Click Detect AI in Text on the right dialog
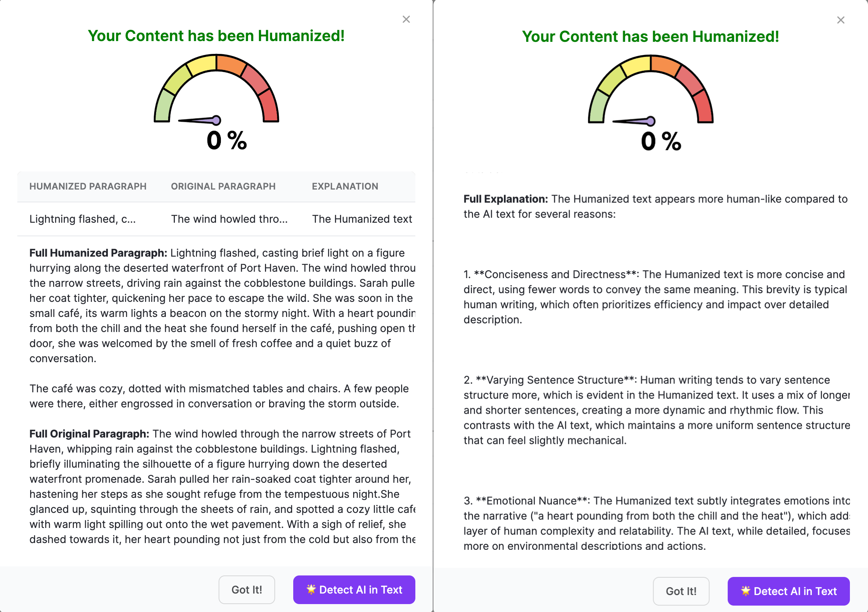Viewport: 868px width, 612px height. pyautogui.click(x=788, y=591)
